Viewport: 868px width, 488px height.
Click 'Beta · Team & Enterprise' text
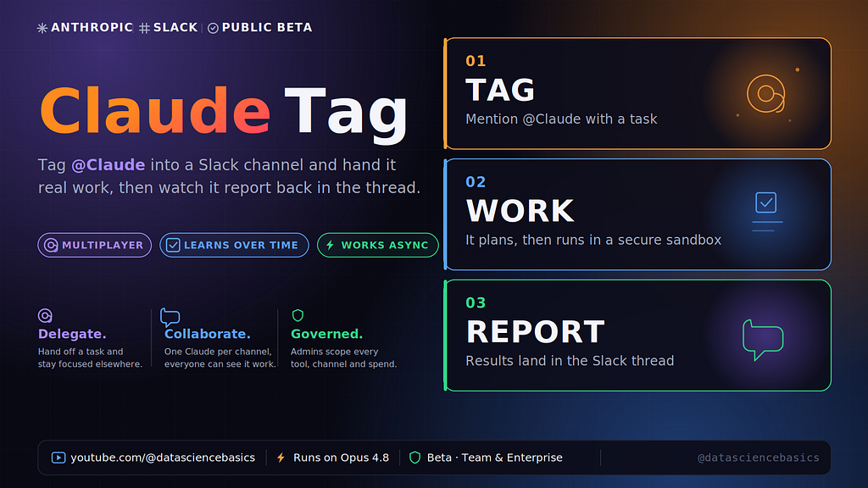(x=495, y=457)
